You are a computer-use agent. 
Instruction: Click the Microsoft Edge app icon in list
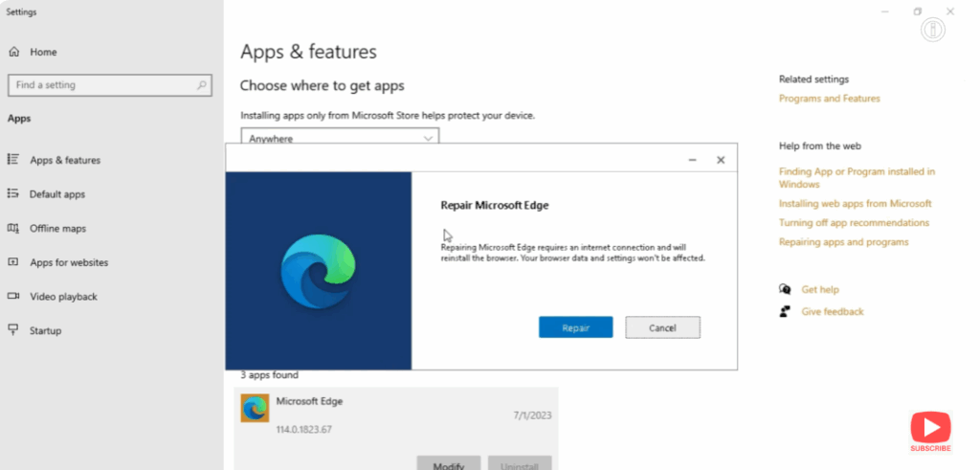(x=255, y=408)
